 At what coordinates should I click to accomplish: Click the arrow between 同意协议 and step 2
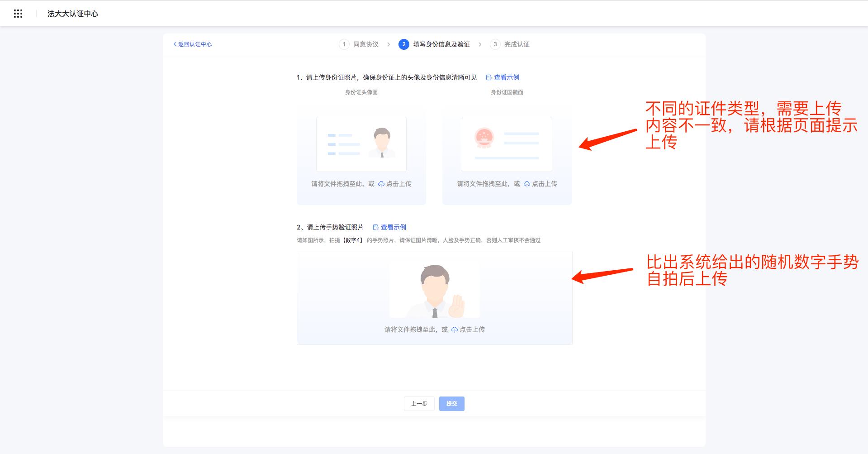[x=389, y=44]
